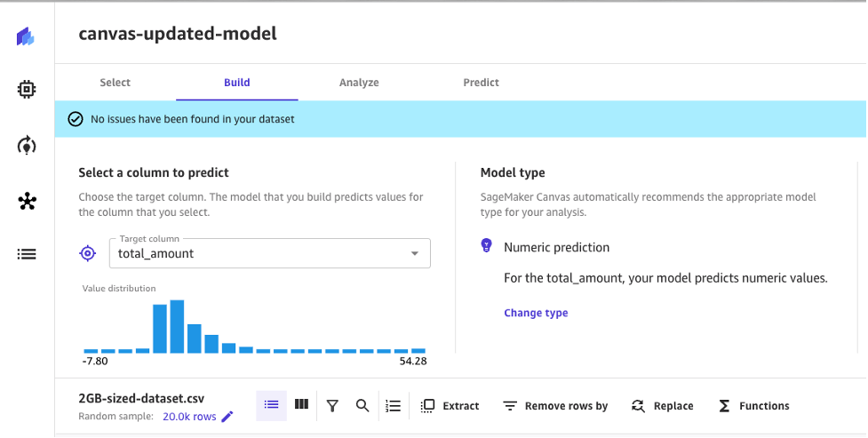868x438 pixels.
Task: Click the numbered list icon in toolbar
Action: tap(393, 406)
